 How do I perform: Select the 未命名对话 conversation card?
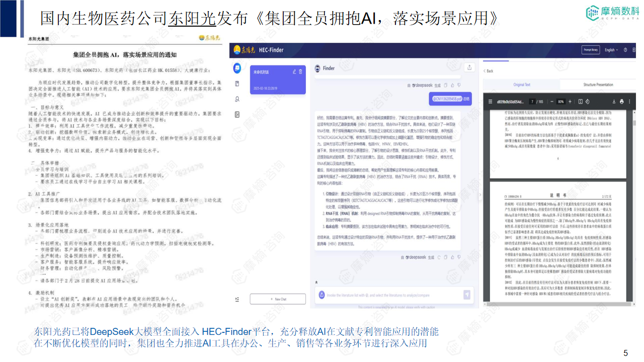tap(278, 79)
